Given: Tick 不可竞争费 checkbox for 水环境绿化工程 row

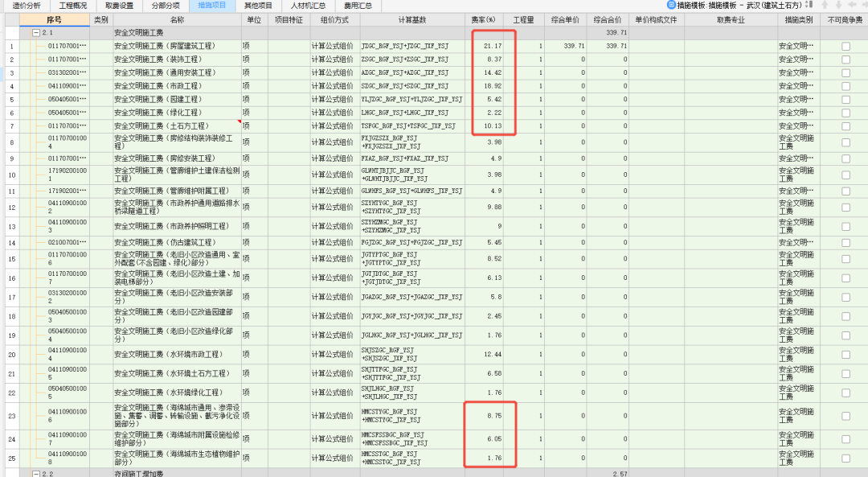Looking at the screenshot, I should click(x=845, y=393).
